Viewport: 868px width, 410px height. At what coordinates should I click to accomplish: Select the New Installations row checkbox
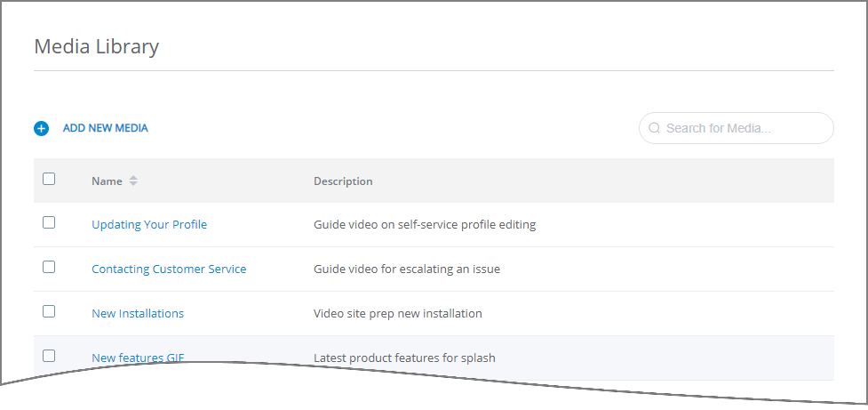point(49,311)
